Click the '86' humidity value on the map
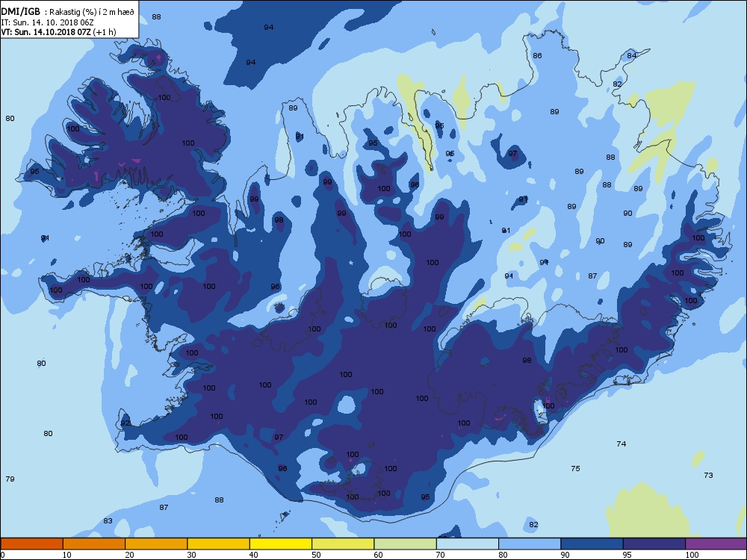The image size is (747, 560). [537, 56]
